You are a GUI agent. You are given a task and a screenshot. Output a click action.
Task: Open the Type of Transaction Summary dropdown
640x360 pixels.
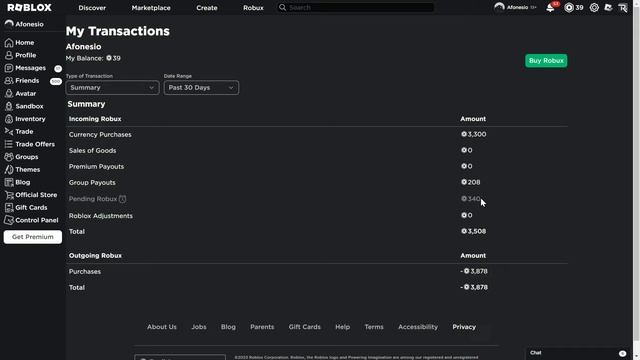[112, 87]
